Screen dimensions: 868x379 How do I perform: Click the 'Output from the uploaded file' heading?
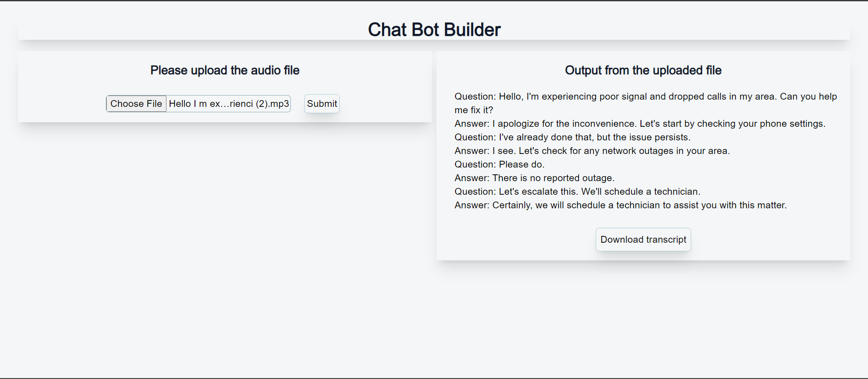[x=643, y=70]
